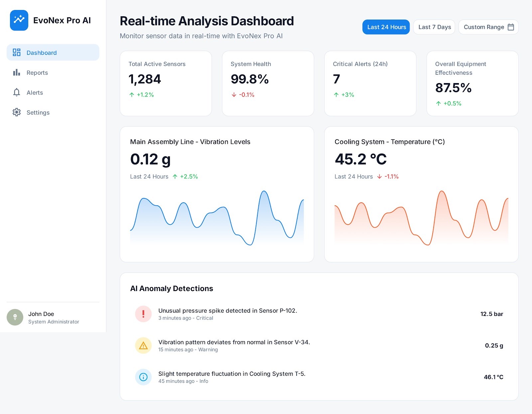Click the calendar icon in Custom Range
532x414 pixels.
pyautogui.click(x=511, y=27)
